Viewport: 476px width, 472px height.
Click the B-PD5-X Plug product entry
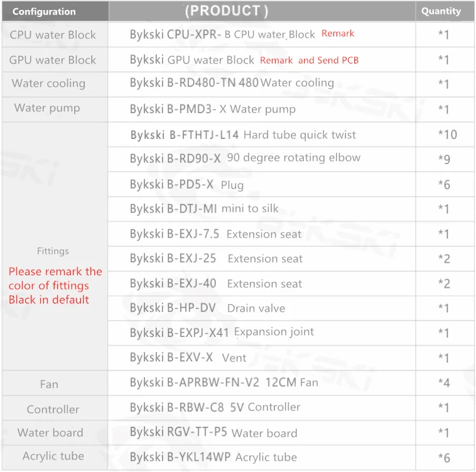187,184
